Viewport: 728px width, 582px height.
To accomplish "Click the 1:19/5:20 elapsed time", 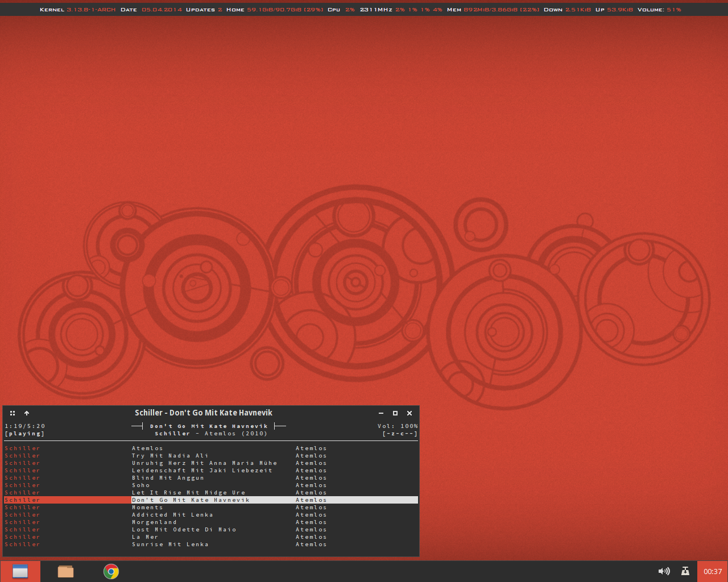I will pos(25,426).
